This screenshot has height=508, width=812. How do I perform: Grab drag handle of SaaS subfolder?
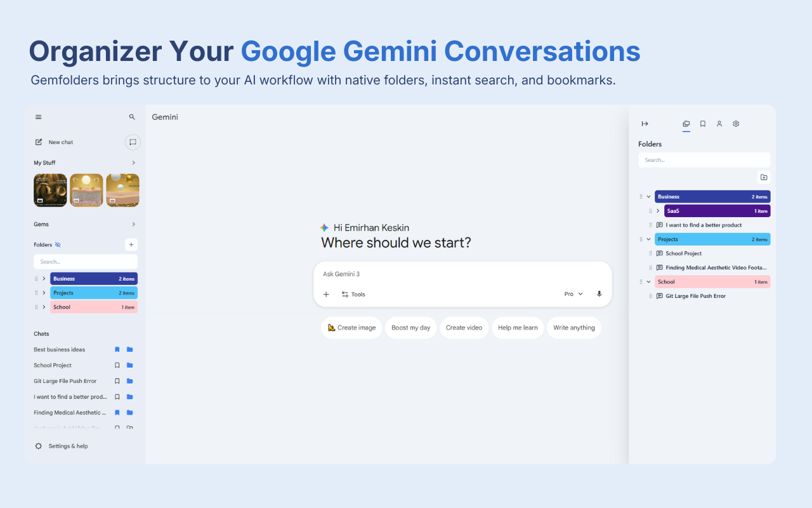(650, 211)
